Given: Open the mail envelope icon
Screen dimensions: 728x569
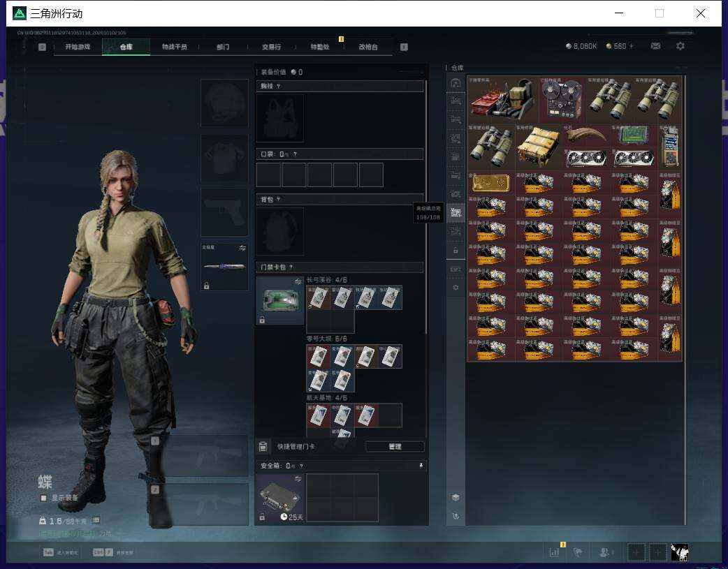Looking at the screenshot, I should pos(655,46).
